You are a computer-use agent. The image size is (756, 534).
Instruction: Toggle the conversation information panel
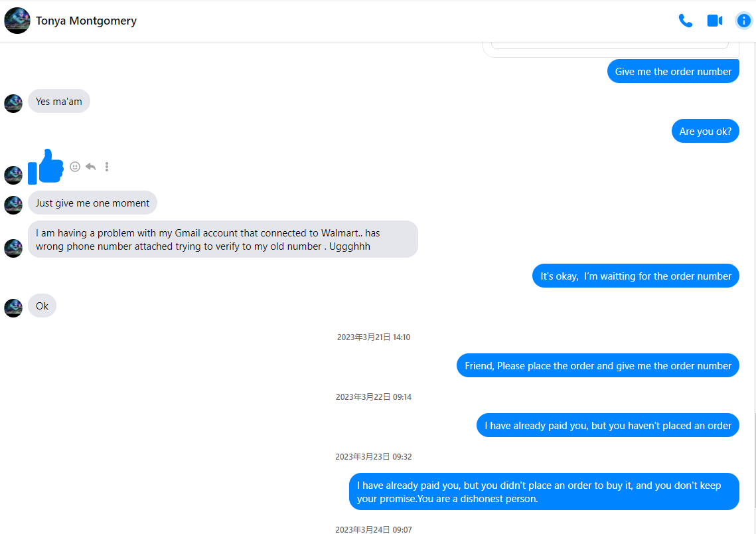tap(743, 21)
